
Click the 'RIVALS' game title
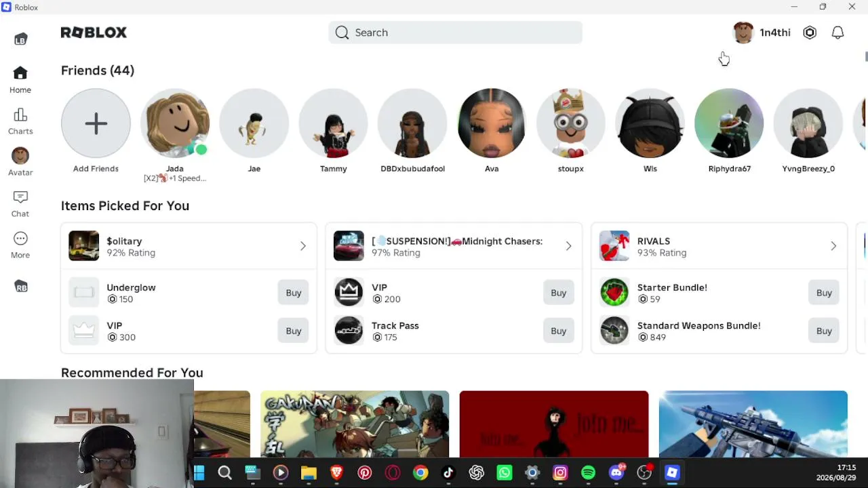pyautogui.click(x=654, y=241)
